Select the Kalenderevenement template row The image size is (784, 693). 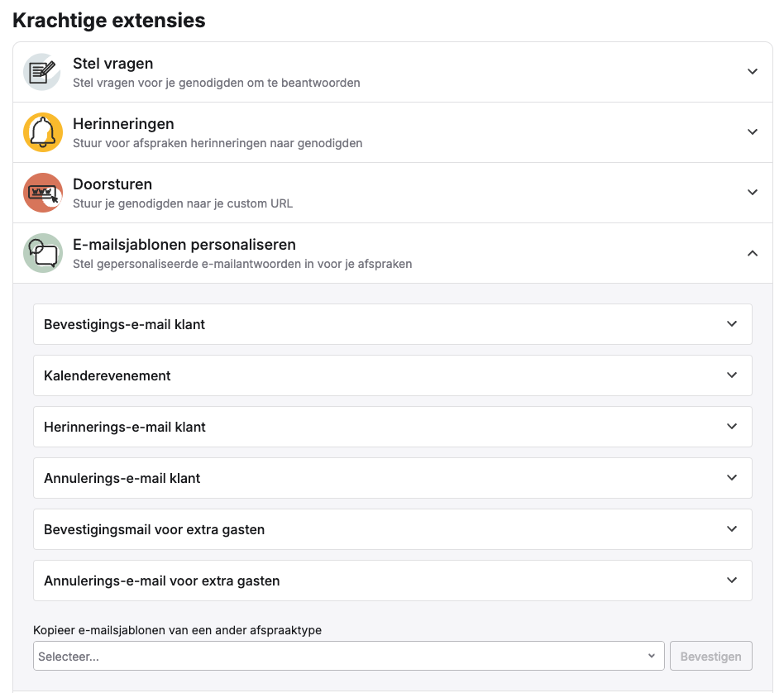(393, 375)
